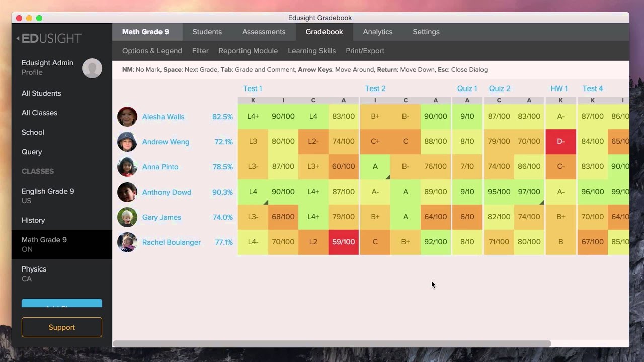644x362 pixels.
Task: Open the Edusight Admin Profile link
Action: pyautogui.click(x=32, y=72)
